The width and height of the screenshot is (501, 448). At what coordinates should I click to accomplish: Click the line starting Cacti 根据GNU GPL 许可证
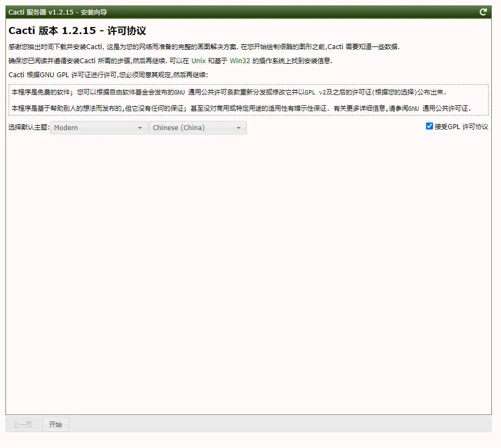[x=108, y=75]
